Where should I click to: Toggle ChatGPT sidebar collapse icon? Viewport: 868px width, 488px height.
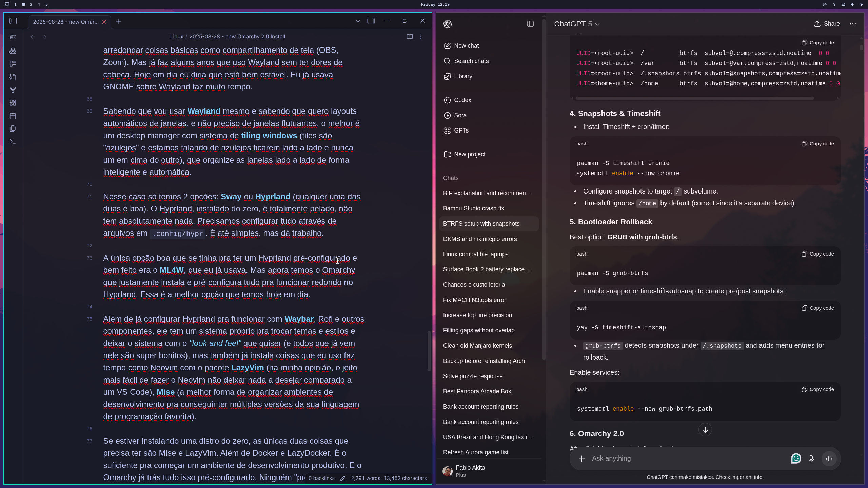(530, 24)
